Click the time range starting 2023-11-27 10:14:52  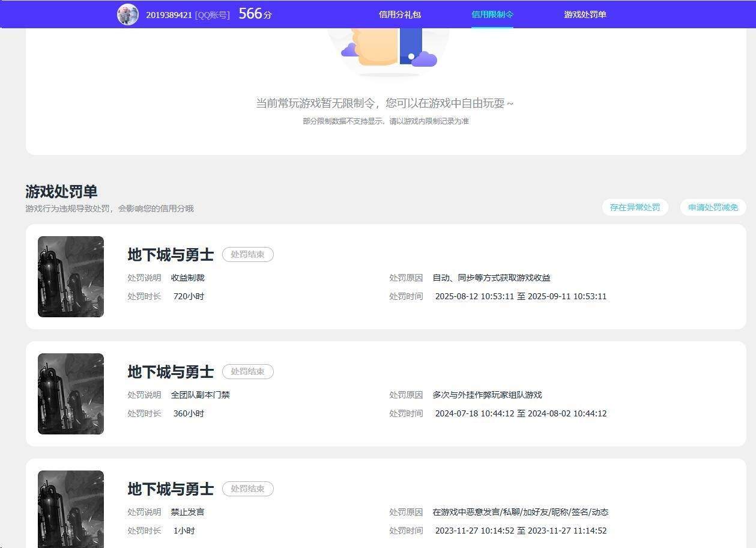(x=521, y=531)
